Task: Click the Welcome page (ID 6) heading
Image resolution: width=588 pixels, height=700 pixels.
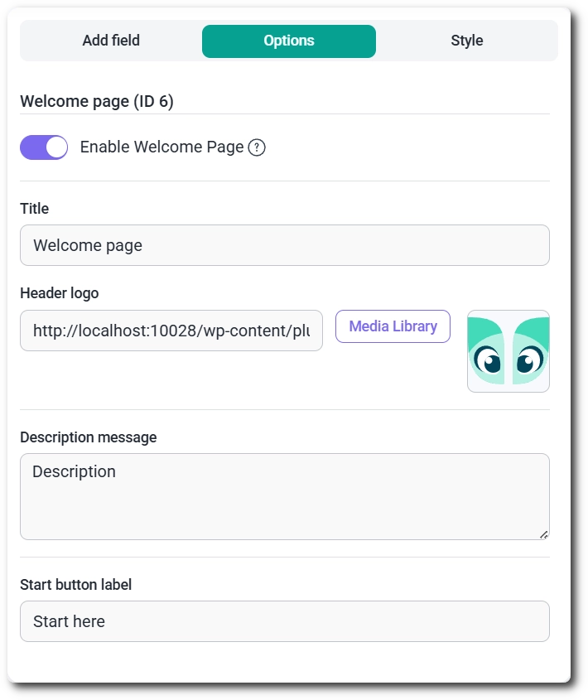Action: 97,101
